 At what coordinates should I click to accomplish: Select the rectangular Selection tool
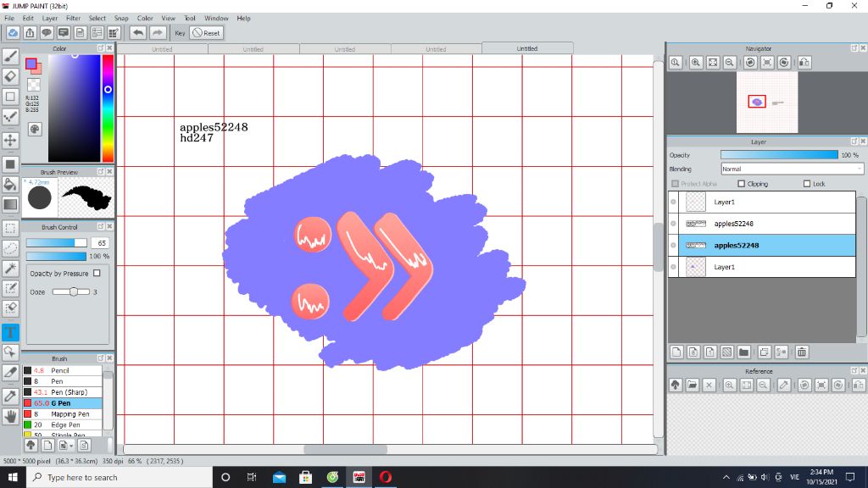(10, 228)
